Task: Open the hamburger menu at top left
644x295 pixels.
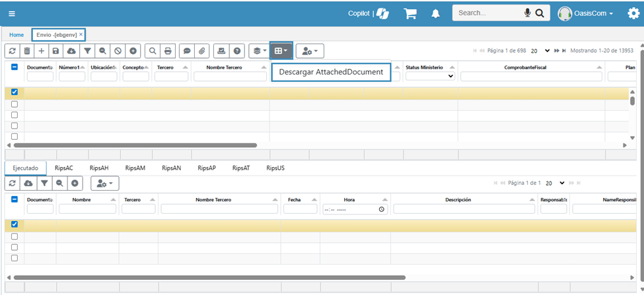Action: point(13,13)
